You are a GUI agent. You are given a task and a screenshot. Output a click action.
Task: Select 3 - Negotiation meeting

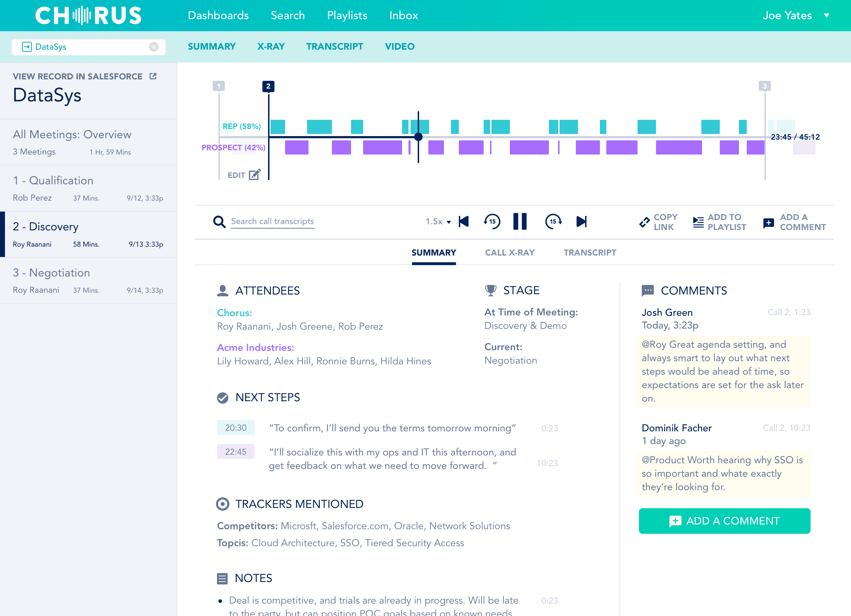(89, 281)
